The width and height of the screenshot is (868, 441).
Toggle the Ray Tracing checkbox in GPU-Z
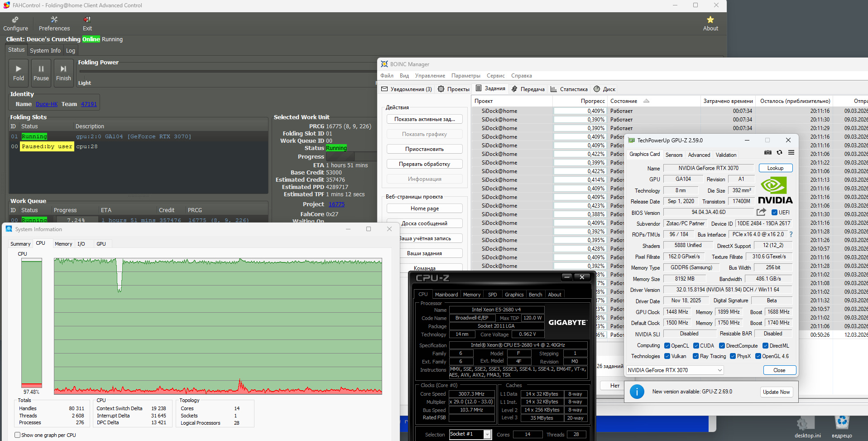695,356
